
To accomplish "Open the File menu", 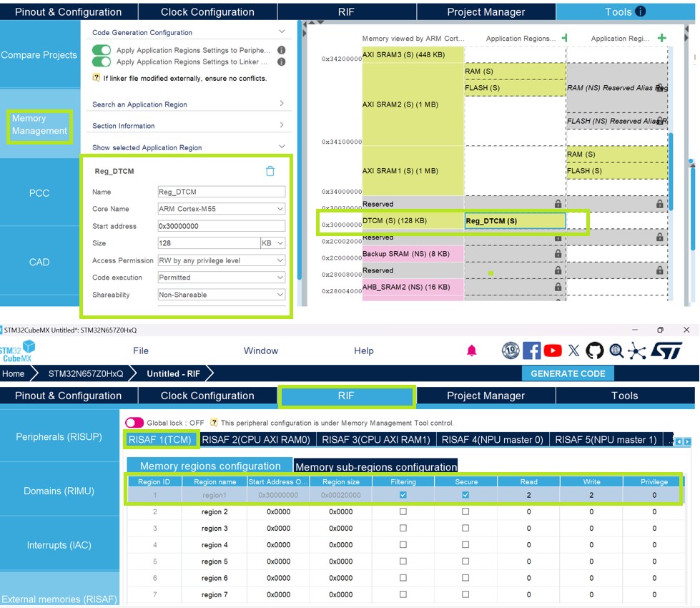I will click(x=141, y=350).
